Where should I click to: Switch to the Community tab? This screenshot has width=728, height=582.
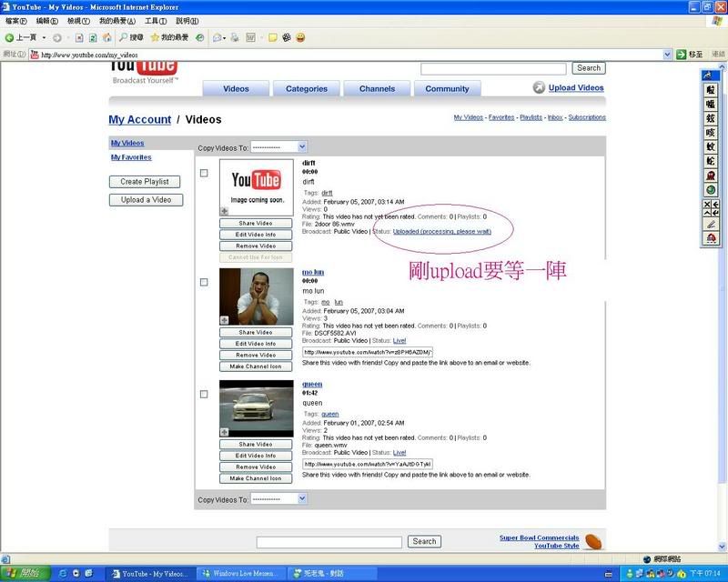click(447, 88)
